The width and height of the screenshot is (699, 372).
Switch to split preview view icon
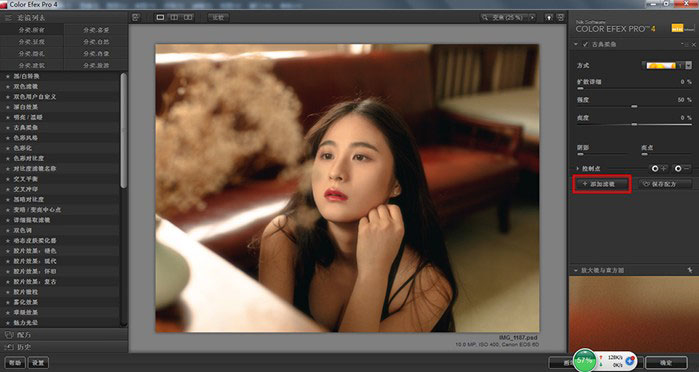(x=174, y=17)
